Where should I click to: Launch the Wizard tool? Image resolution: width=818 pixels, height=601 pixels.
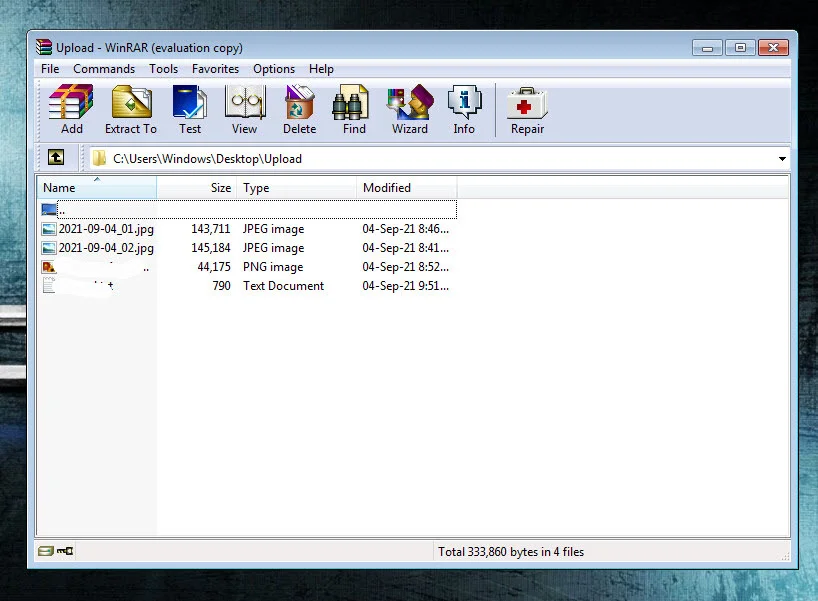[x=410, y=110]
